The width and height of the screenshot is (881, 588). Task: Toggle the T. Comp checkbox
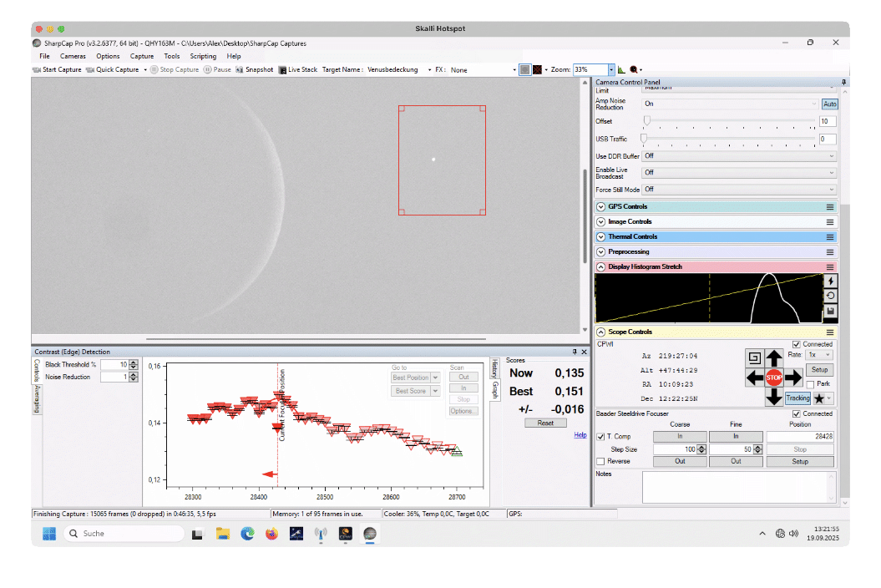pyautogui.click(x=601, y=437)
